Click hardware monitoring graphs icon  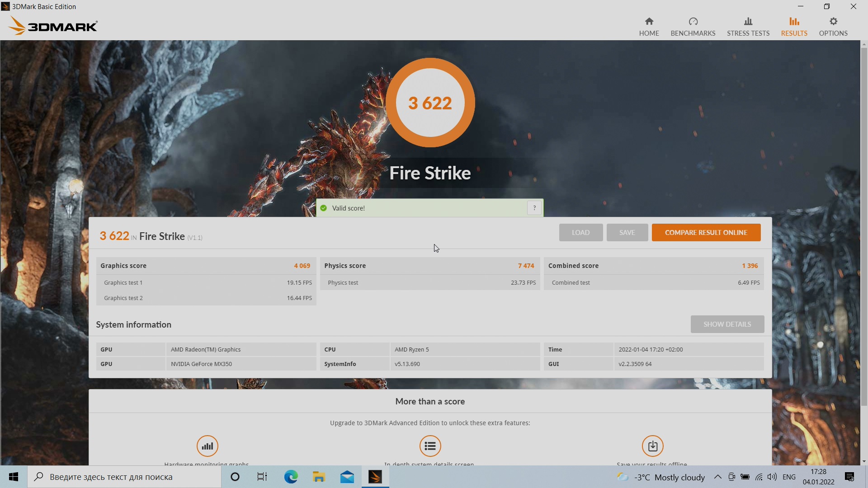[207, 446]
